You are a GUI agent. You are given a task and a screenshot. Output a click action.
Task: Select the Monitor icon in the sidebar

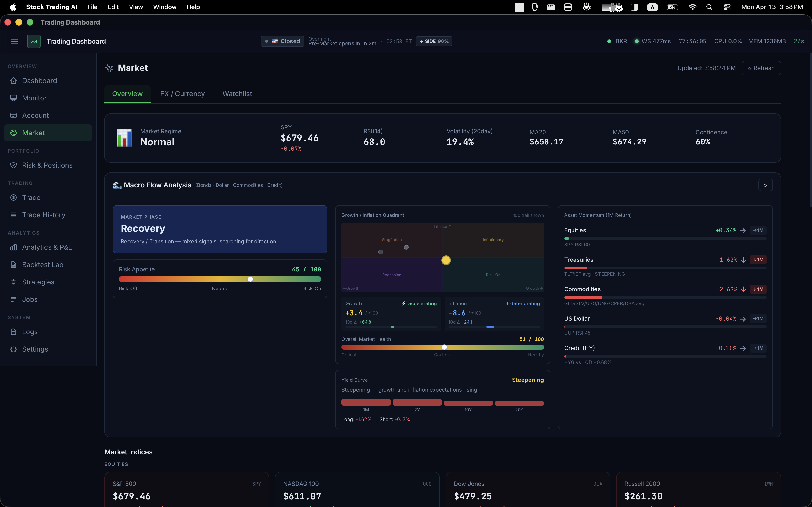[x=14, y=98]
